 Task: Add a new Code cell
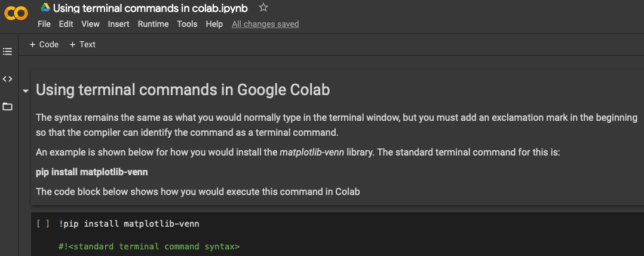click(44, 44)
